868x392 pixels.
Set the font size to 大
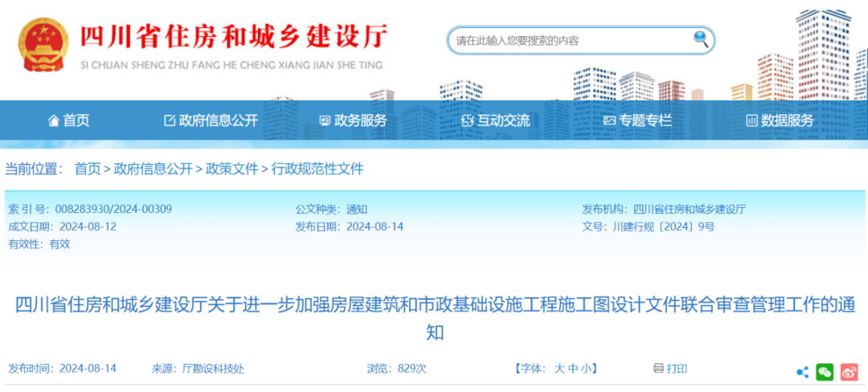tap(559, 369)
